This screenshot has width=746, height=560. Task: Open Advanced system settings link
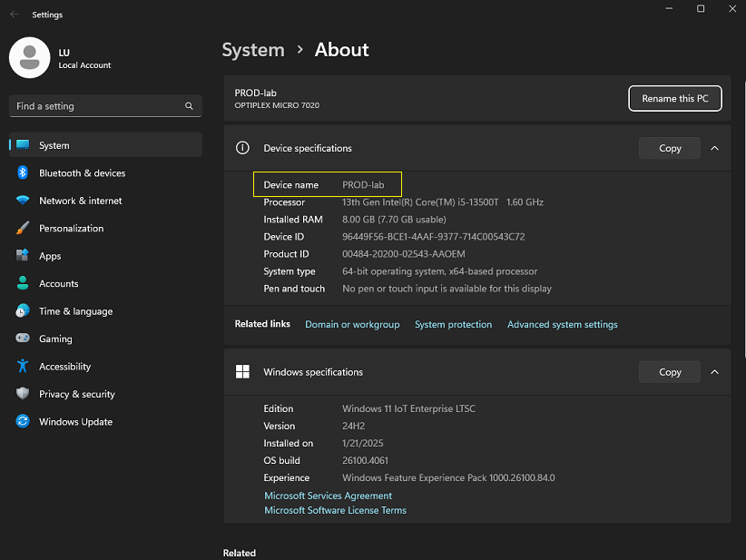pos(562,325)
